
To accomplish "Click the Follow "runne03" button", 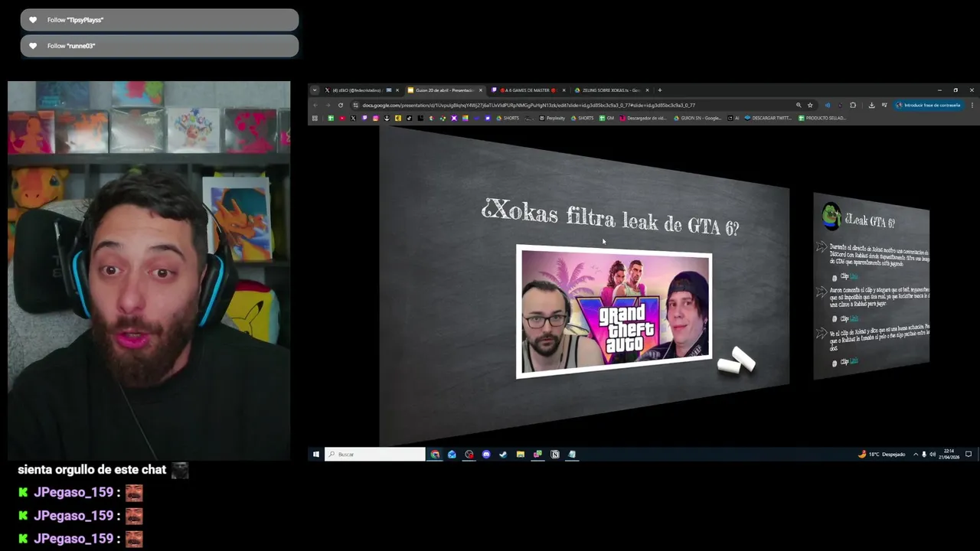I will [x=159, y=46].
